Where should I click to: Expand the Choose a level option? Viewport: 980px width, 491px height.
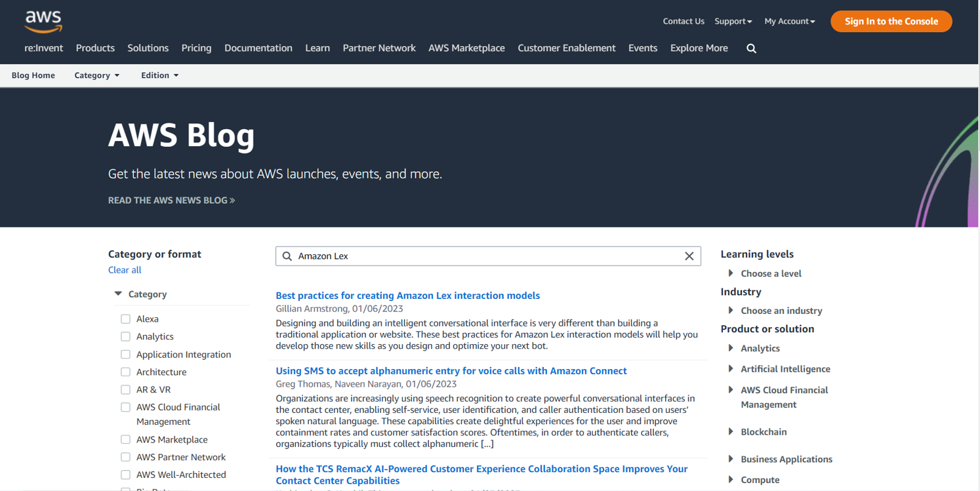coord(731,273)
